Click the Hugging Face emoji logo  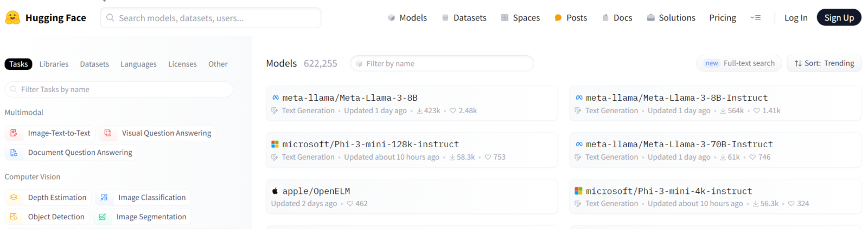[12, 18]
